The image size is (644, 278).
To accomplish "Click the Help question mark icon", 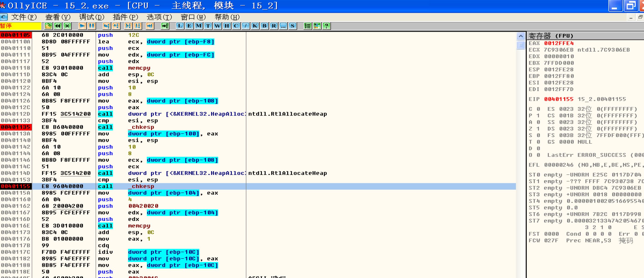I will pyautogui.click(x=326, y=26).
